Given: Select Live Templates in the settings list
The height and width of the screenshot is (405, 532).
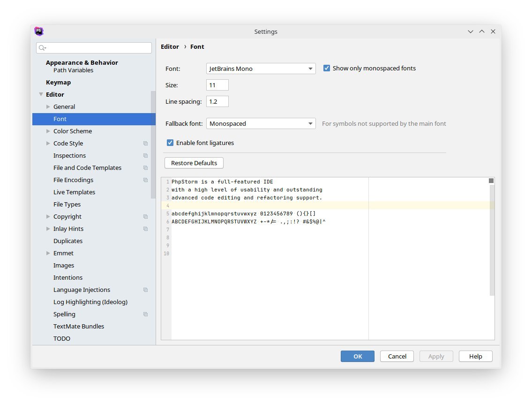Looking at the screenshot, I should click(x=74, y=192).
